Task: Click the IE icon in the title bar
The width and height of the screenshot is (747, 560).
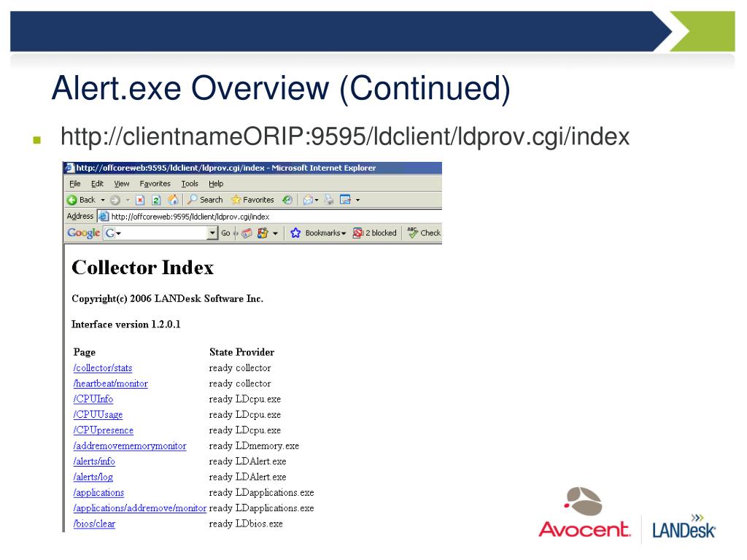Action: coord(69,168)
